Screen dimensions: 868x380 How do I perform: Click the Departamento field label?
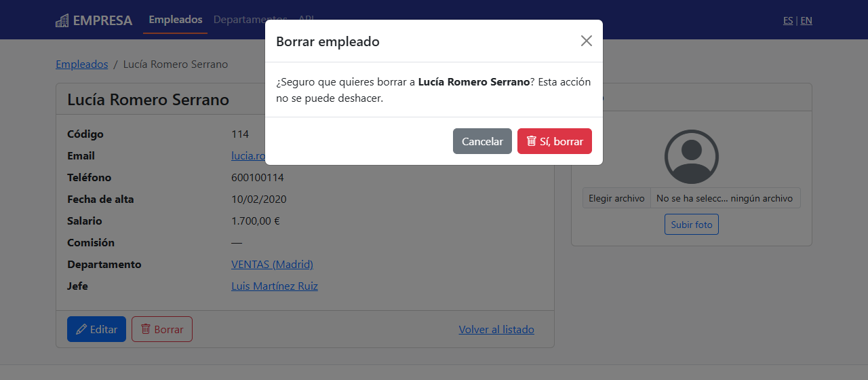point(104,265)
